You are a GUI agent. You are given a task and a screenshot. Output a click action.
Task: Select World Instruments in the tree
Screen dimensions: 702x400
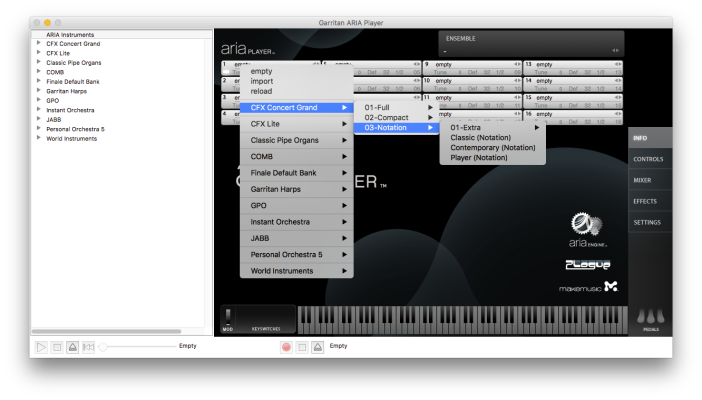[72, 138]
